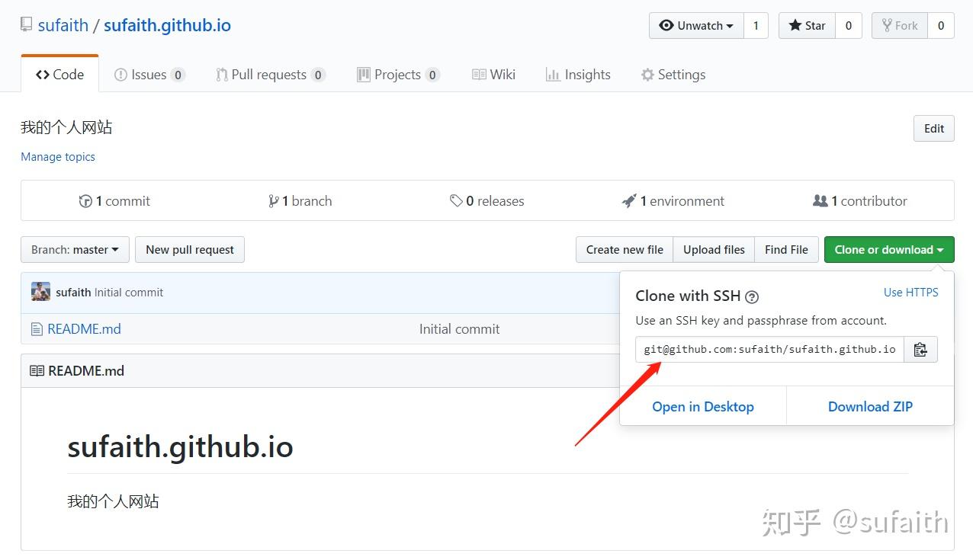973x560 pixels.
Task: Click the Settings gear icon
Action: [x=647, y=75]
